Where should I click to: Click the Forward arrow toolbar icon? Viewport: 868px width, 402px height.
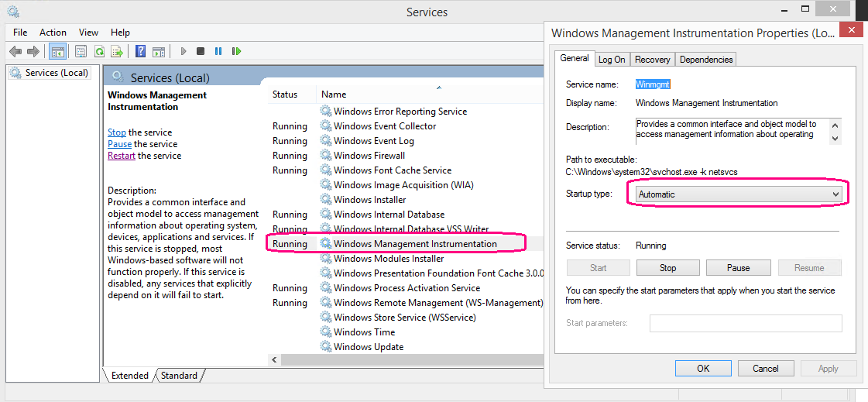pyautogui.click(x=33, y=51)
